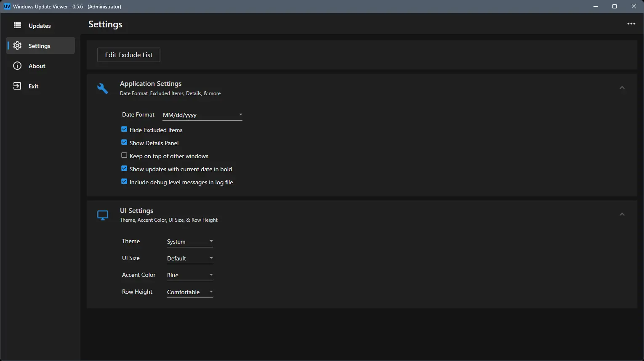Open the three-dot more options menu
Viewport: 644px width, 361px height.
click(x=631, y=24)
